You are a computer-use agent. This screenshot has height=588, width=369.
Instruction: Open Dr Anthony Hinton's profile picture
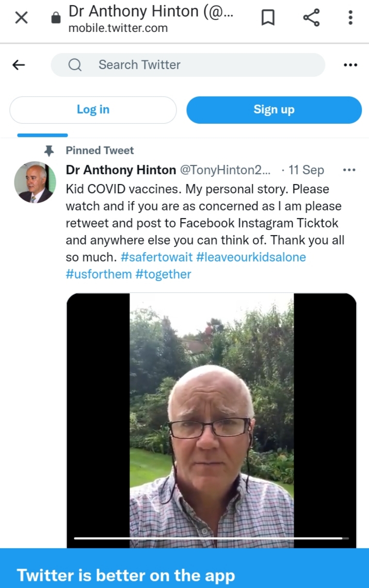point(35,182)
